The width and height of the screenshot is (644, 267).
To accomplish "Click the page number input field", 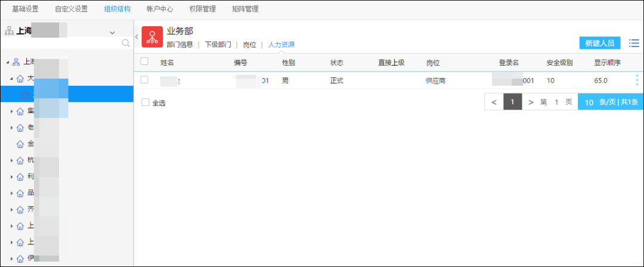I will pyautogui.click(x=556, y=102).
